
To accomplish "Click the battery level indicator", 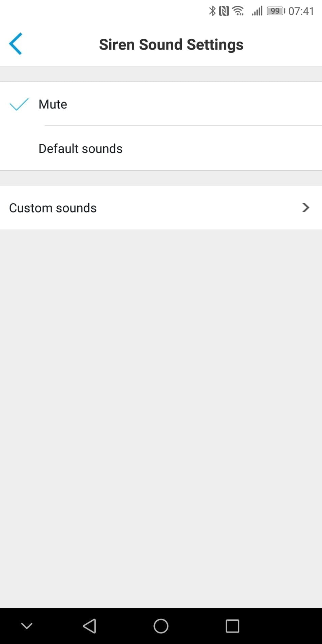I will [x=276, y=11].
